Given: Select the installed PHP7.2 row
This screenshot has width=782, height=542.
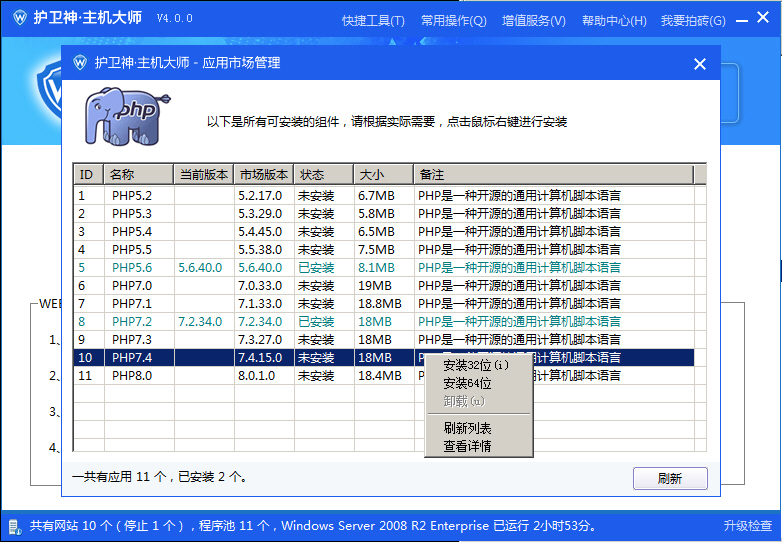Looking at the screenshot, I should [384, 321].
